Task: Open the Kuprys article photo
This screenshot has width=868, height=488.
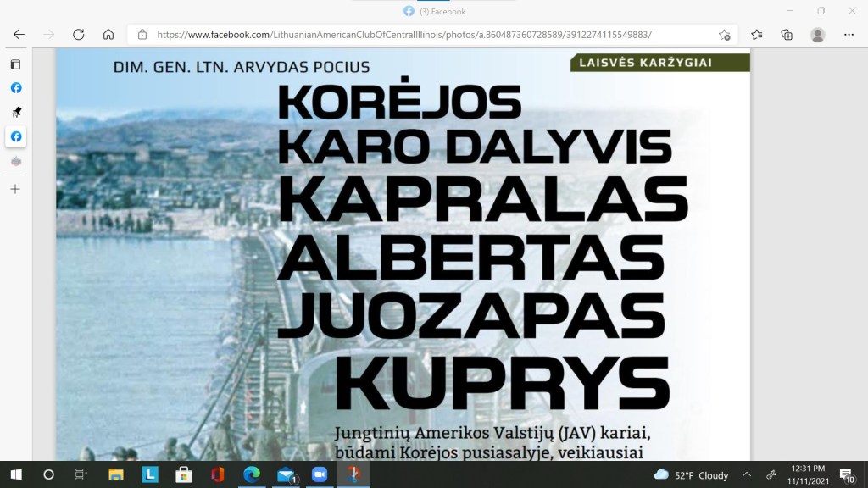Action: point(403,254)
